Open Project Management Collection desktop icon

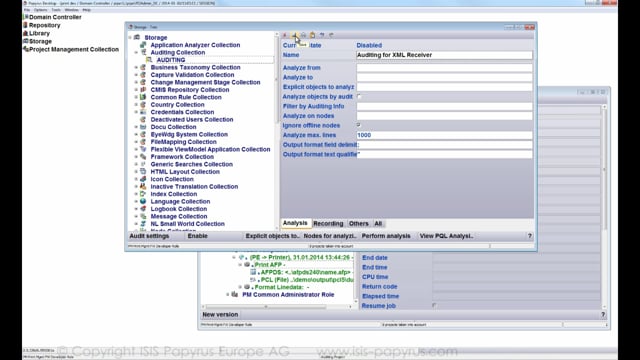pyautogui.click(x=26, y=49)
